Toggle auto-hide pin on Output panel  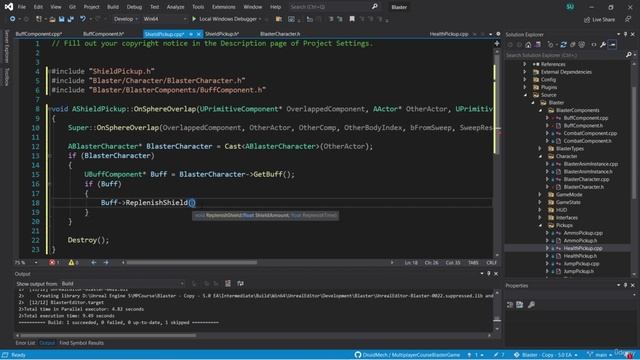(x=489, y=273)
